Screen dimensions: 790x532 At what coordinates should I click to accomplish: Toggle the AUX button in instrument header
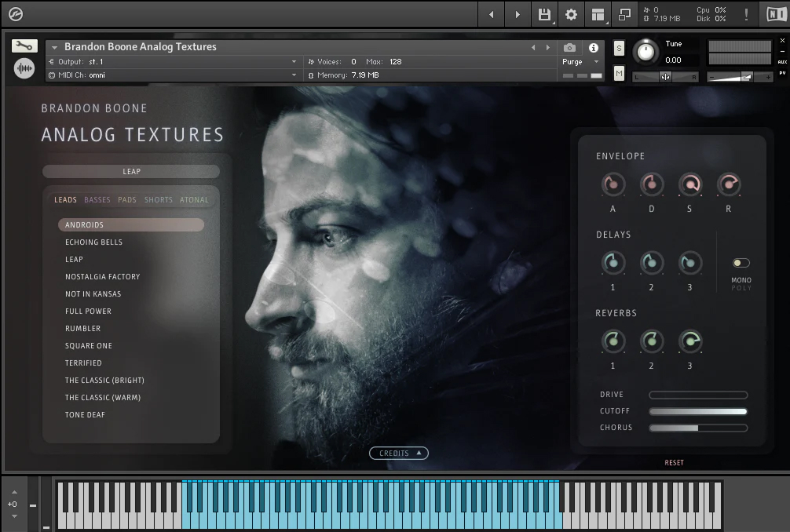(782, 62)
